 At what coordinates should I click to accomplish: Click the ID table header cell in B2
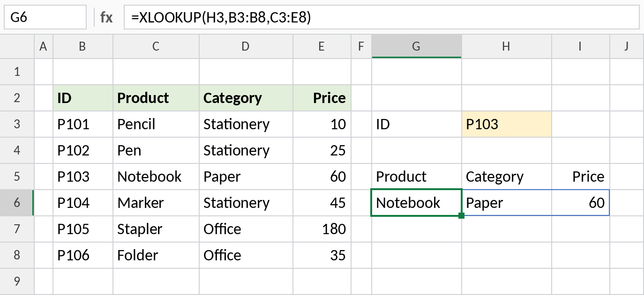83,98
